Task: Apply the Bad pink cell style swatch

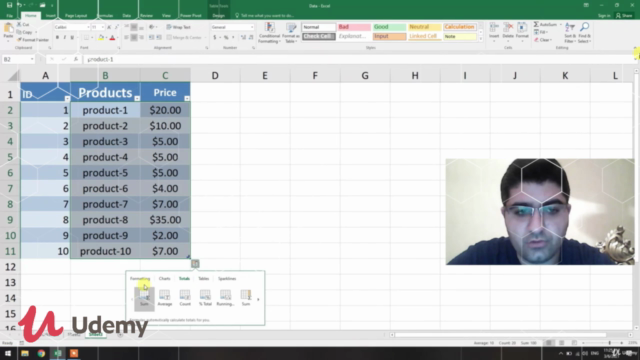Action: coord(354,27)
